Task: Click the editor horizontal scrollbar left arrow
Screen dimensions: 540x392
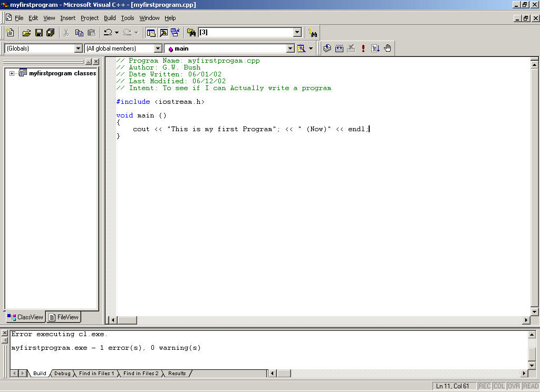Action: pyautogui.click(x=113, y=320)
